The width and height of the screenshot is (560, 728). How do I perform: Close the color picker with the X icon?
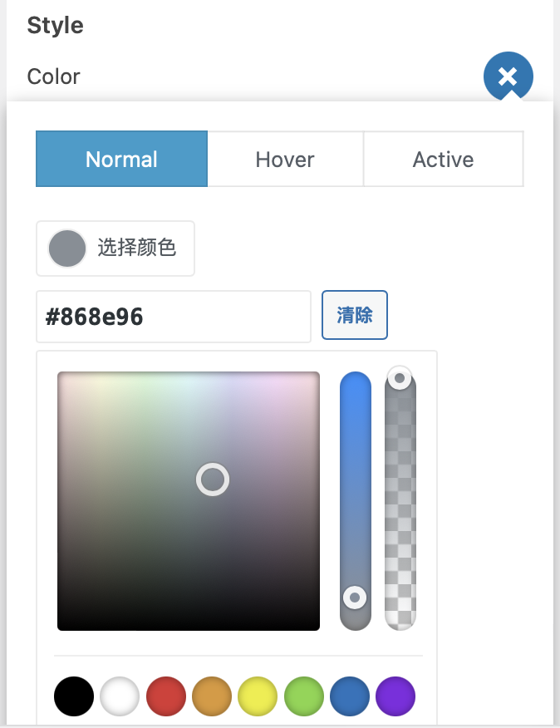point(508,77)
